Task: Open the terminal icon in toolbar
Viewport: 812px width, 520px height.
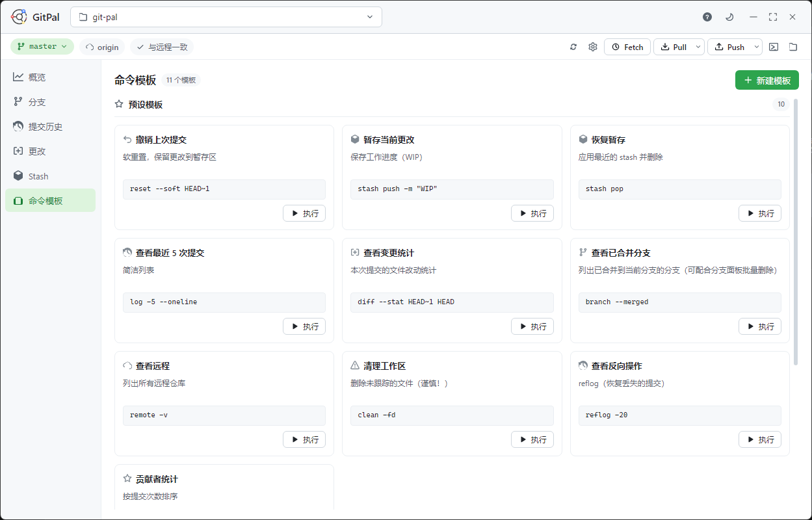Action: click(774, 47)
